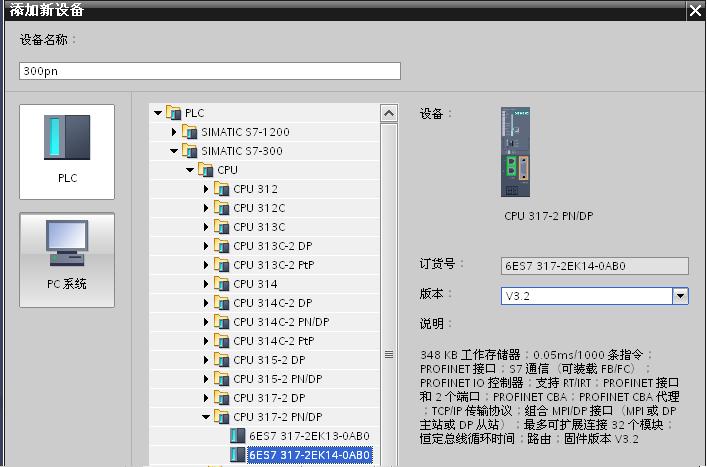The height and width of the screenshot is (467, 707).
Task: Click the CPU 317-2 DP folder icon
Action: click(x=222, y=398)
